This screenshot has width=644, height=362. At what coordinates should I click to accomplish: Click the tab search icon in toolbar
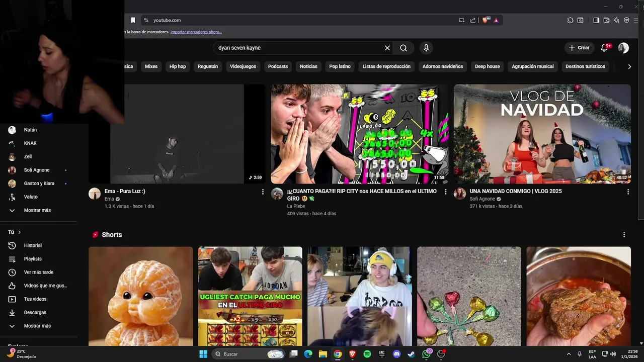580,20
